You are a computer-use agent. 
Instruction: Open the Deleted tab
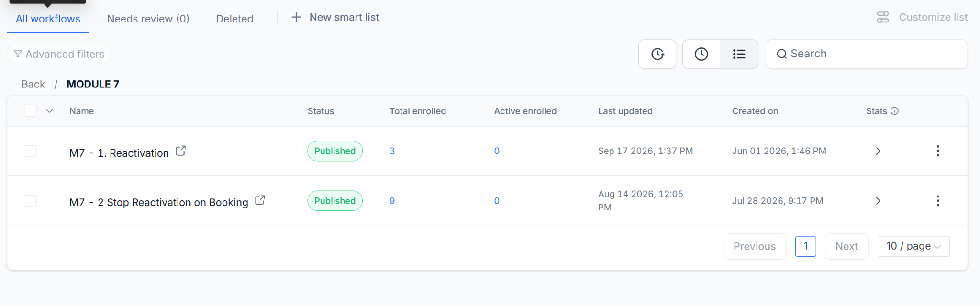point(234,19)
